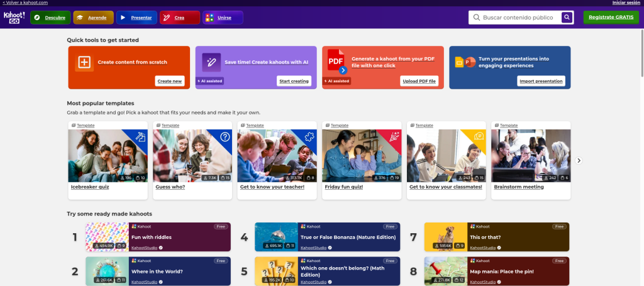Open the Presentar menu tab
The width and height of the screenshot is (644, 286).
pos(136,18)
